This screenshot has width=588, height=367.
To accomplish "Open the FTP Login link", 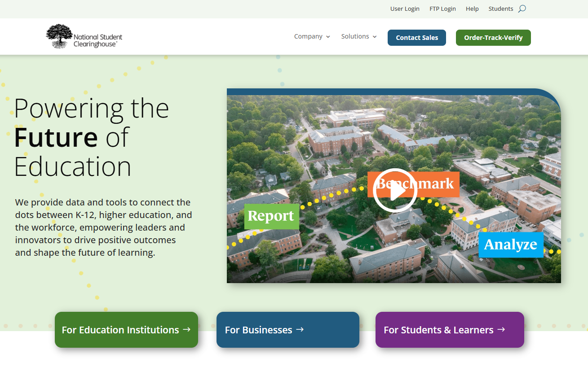I will tap(442, 9).
